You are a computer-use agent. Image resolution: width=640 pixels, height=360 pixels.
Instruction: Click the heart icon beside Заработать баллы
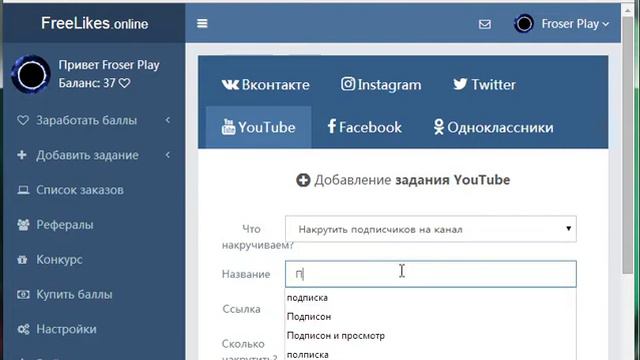tap(23, 120)
